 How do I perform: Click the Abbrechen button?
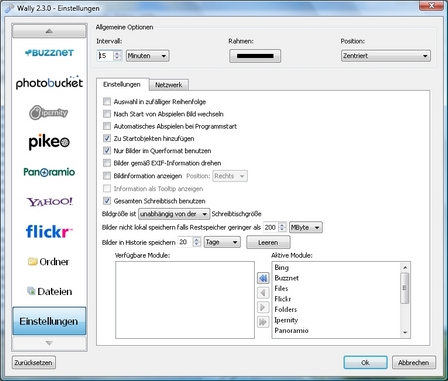pyautogui.click(x=414, y=362)
